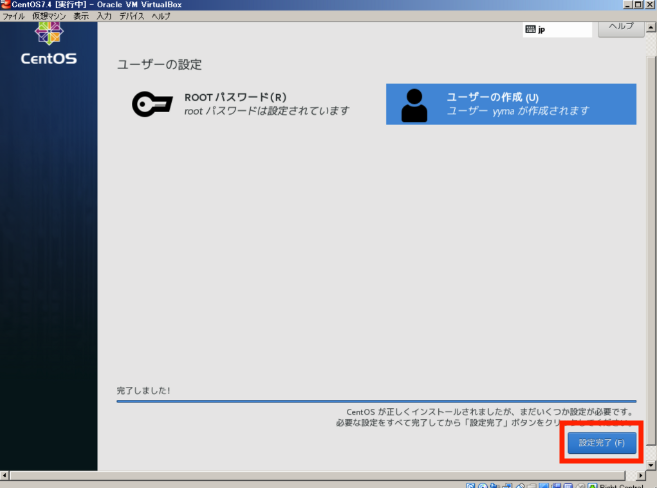Click the jp keyboard layout indicator
This screenshot has height=489, width=657.
click(x=557, y=30)
